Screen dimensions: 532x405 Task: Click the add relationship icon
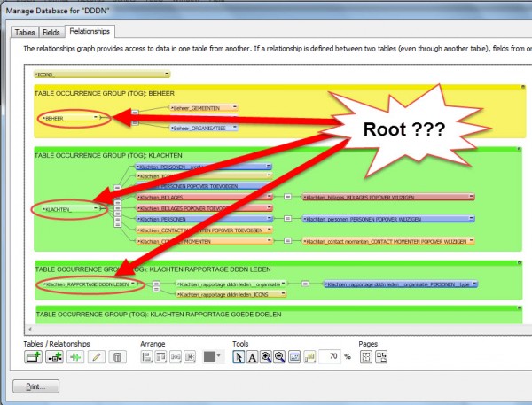(54, 356)
